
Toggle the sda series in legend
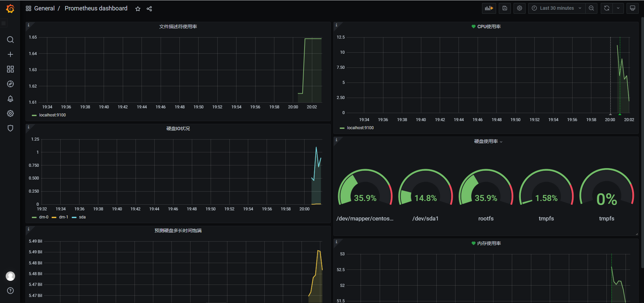[x=82, y=217]
